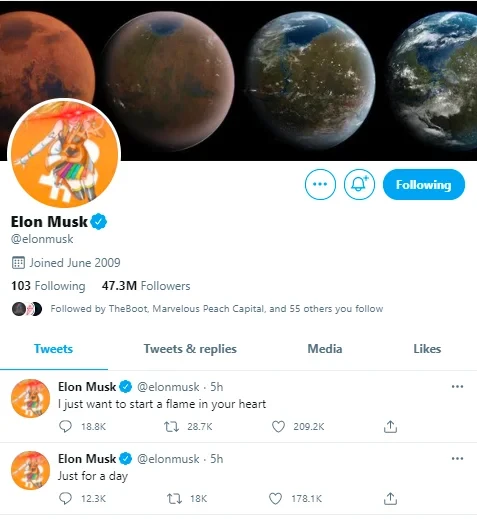The image size is (477, 519).
Task: Open more menu on "Just for a day" tweet
Action: 457,459
